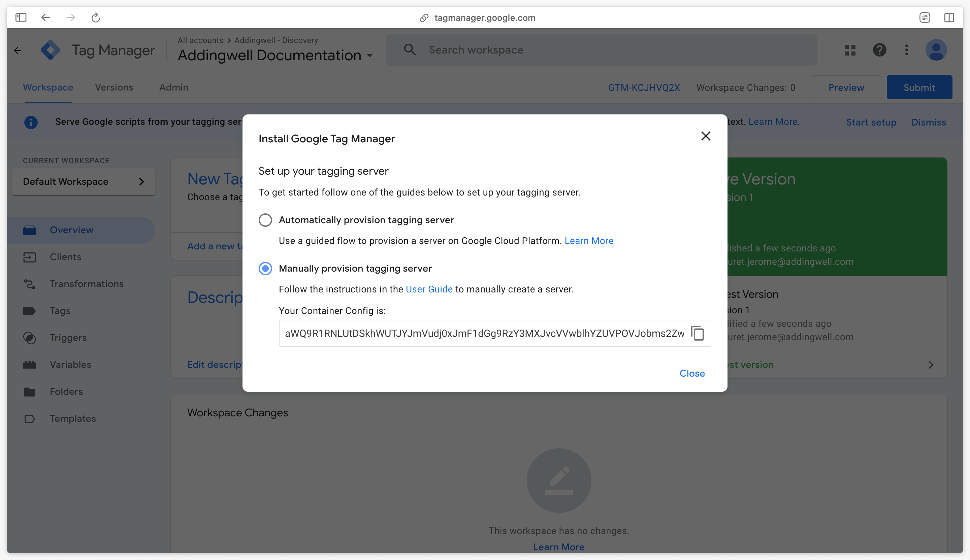Image resolution: width=970 pixels, height=560 pixels.
Task: Click Add a new tag link
Action: click(x=215, y=246)
